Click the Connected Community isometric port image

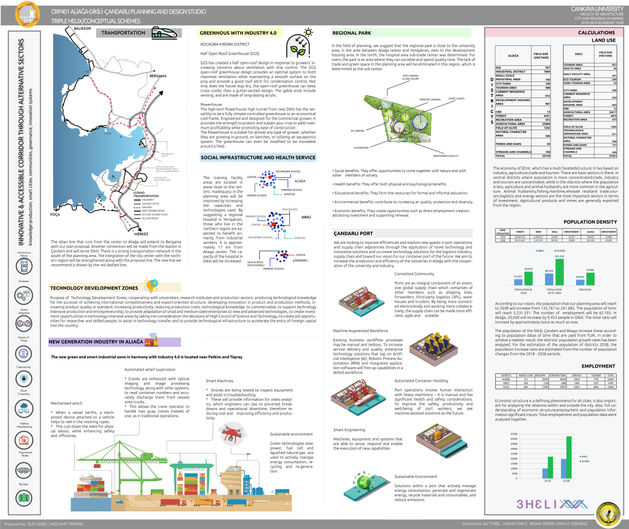(x=359, y=302)
